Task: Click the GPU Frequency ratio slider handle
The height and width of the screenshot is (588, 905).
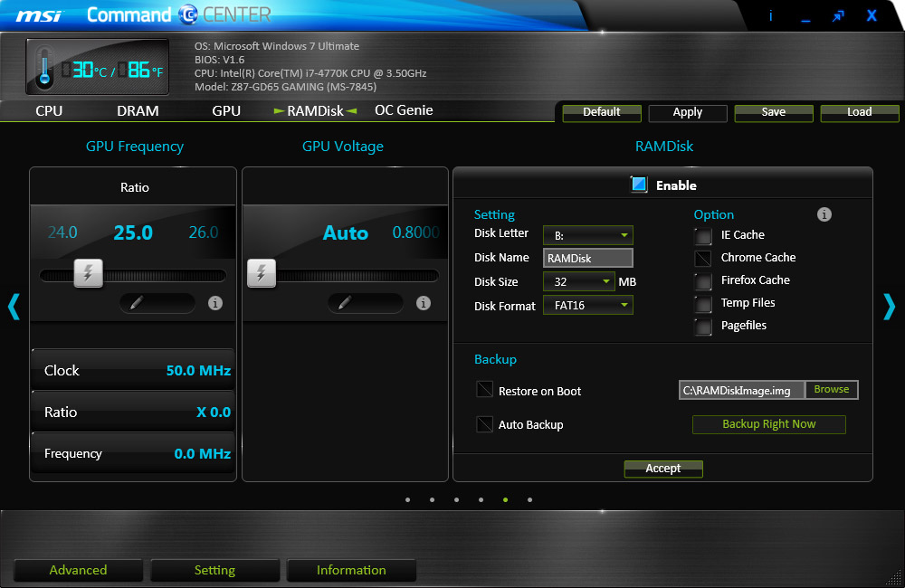Action: [x=88, y=273]
